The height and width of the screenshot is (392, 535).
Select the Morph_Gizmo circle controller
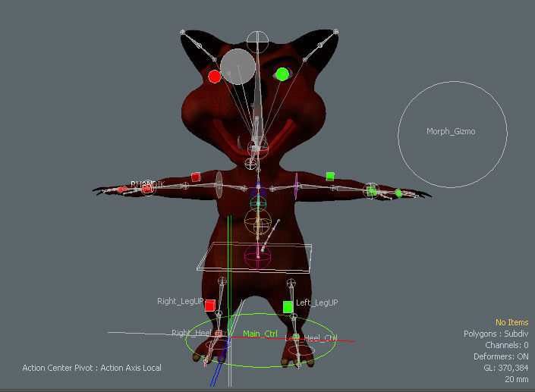point(452,135)
